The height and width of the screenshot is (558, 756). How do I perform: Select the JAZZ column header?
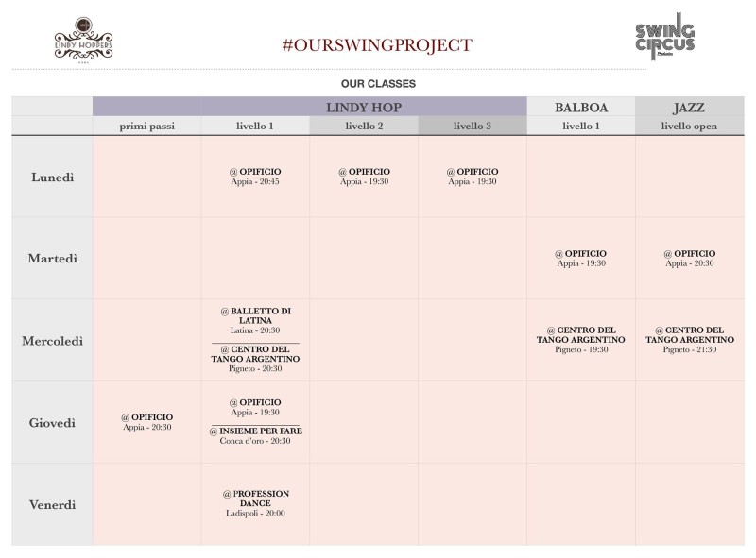pos(689,108)
